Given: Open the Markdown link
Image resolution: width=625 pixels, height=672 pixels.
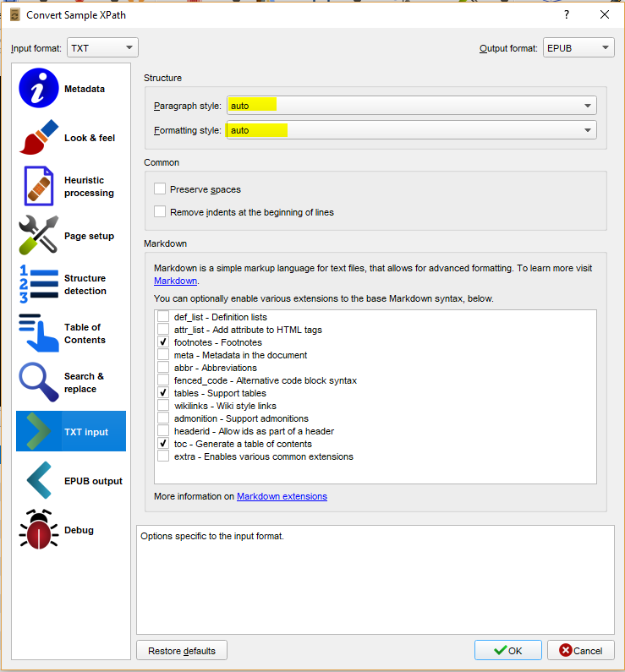Looking at the screenshot, I should click(175, 281).
